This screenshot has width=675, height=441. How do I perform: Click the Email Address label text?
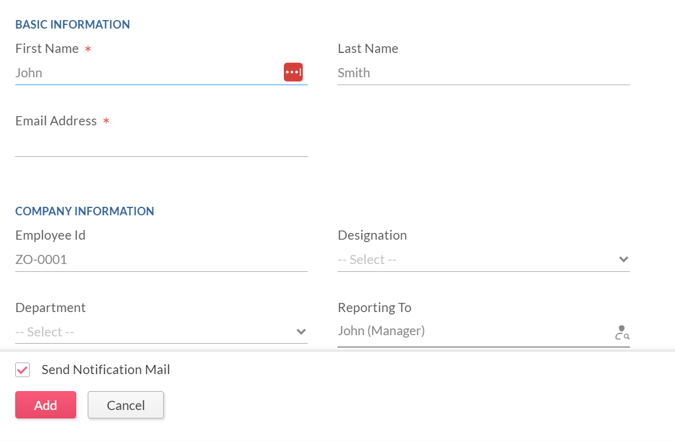tap(56, 121)
